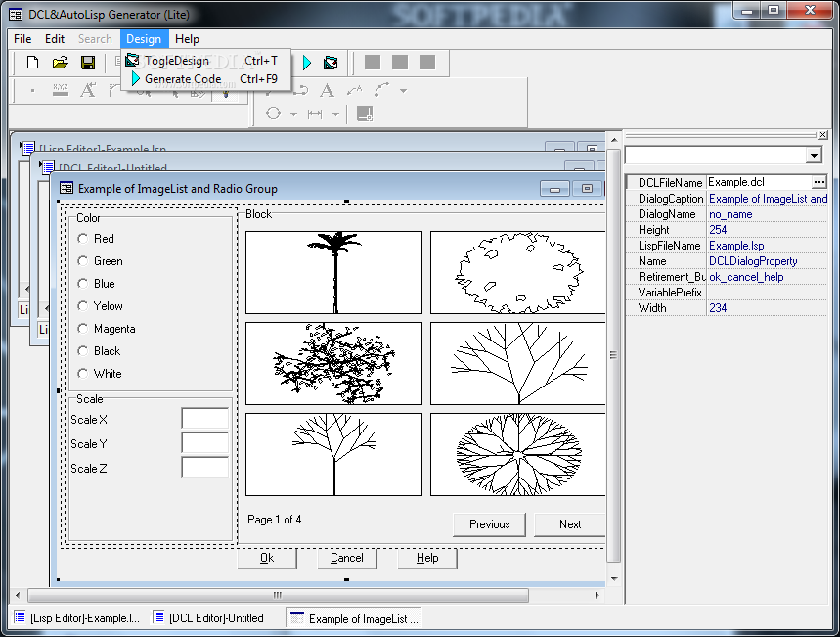Viewport: 840px width, 637px height.
Task: Click the gray block corner tool icon
Action: 365,114
